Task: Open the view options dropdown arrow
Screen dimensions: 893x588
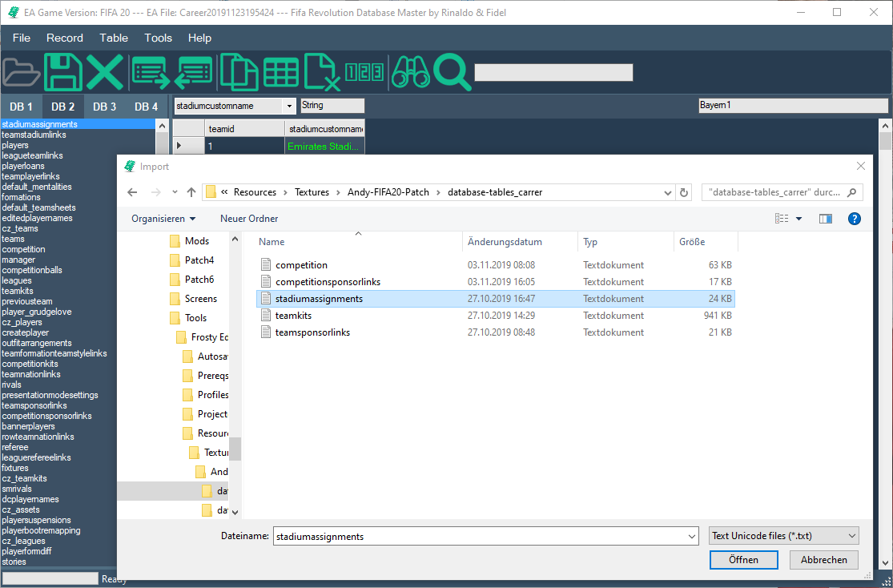Action: click(798, 219)
